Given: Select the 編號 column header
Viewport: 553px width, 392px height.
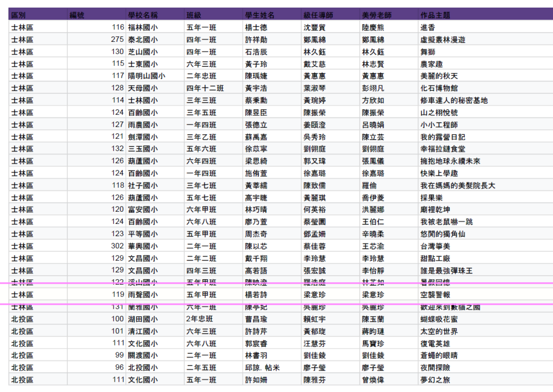Looking at the screenshot, I should (x=77, y=15).
